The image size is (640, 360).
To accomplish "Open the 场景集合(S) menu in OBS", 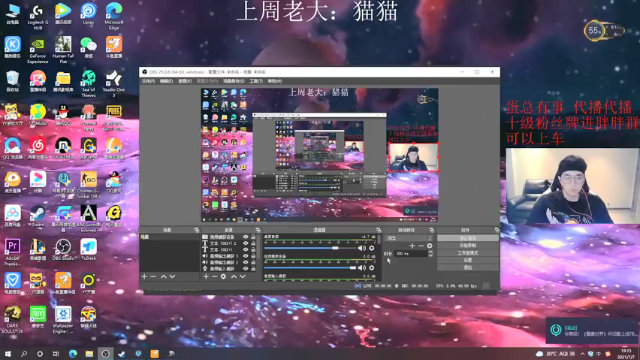I will point(233,81).
